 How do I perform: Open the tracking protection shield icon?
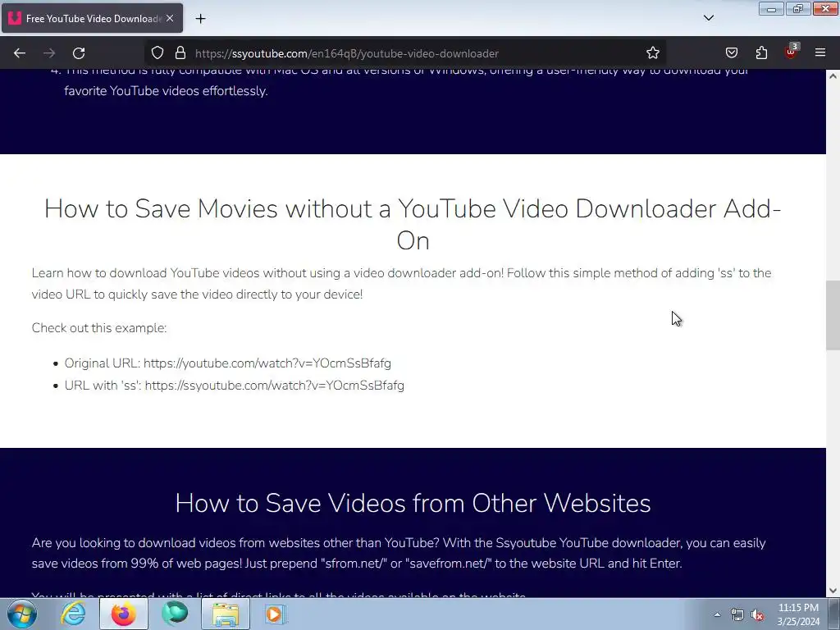tap(157, 53)
